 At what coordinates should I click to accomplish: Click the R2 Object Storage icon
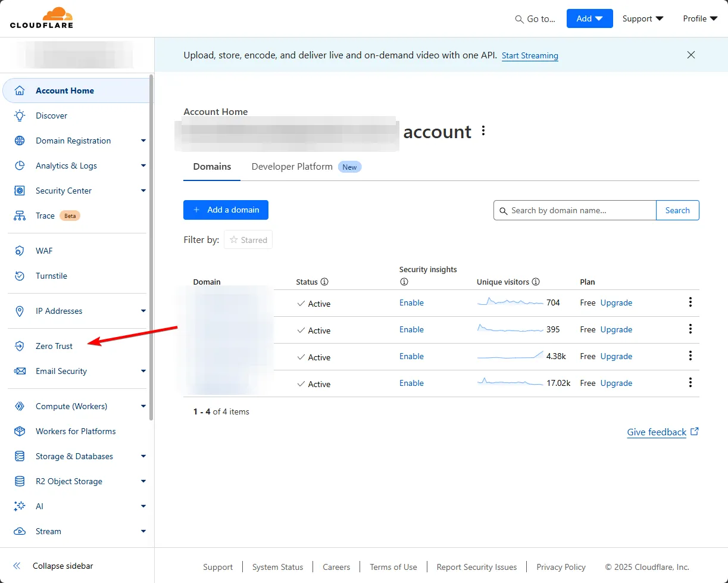tap(20, 481)
